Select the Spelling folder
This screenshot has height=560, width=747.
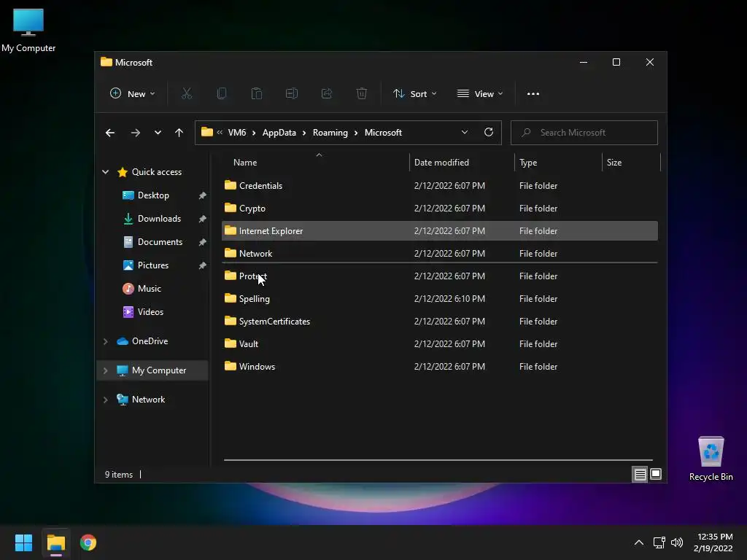(x=440, y=298)
